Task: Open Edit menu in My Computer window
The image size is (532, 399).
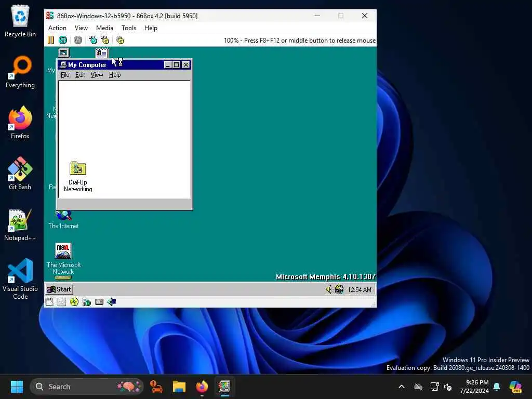Action: coord(79,75)
